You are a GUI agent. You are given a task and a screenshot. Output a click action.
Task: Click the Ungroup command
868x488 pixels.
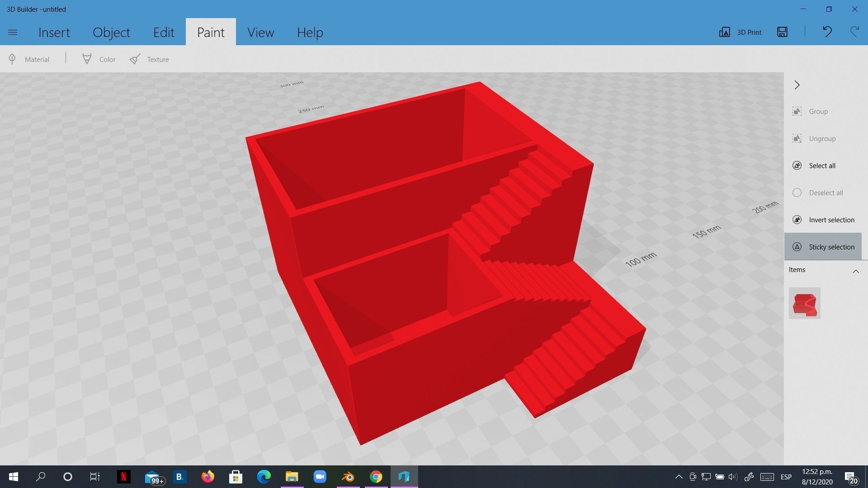click(x=823, y=138)
